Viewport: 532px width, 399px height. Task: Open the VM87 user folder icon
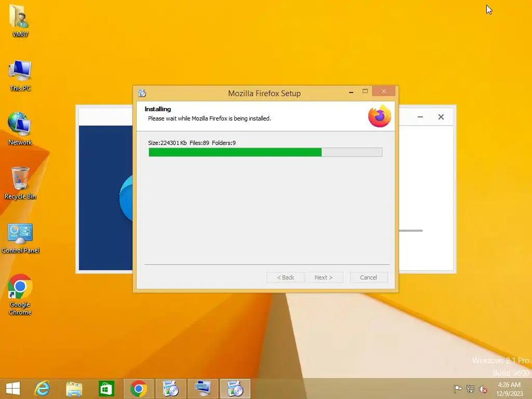[19, 20]
